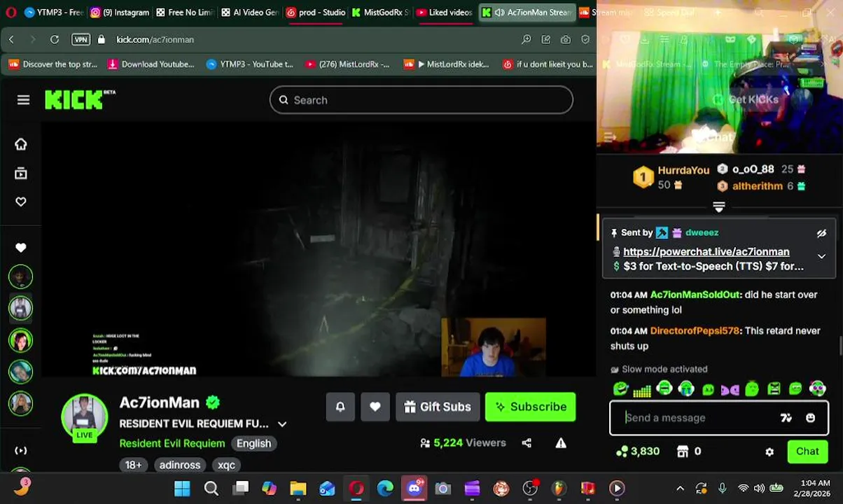This screenshot has height=504, width=843.
Task: Report stream using warning triangle icon
Action: [x=561, y=442]
